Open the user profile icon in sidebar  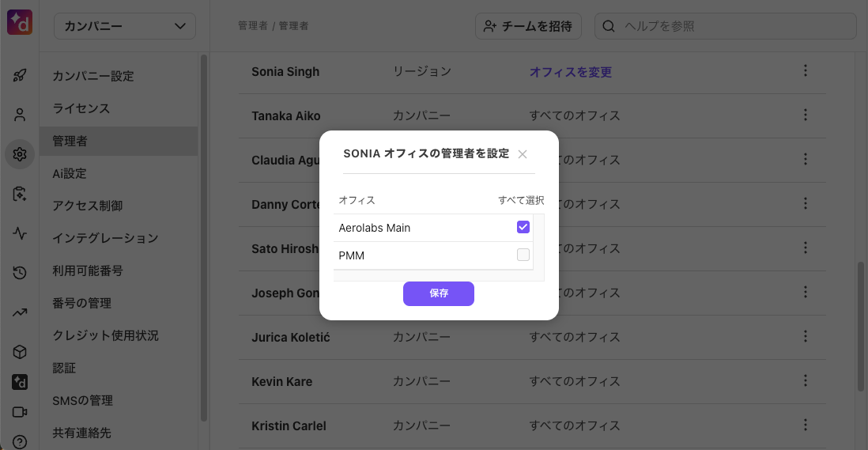tap(20, 115)
